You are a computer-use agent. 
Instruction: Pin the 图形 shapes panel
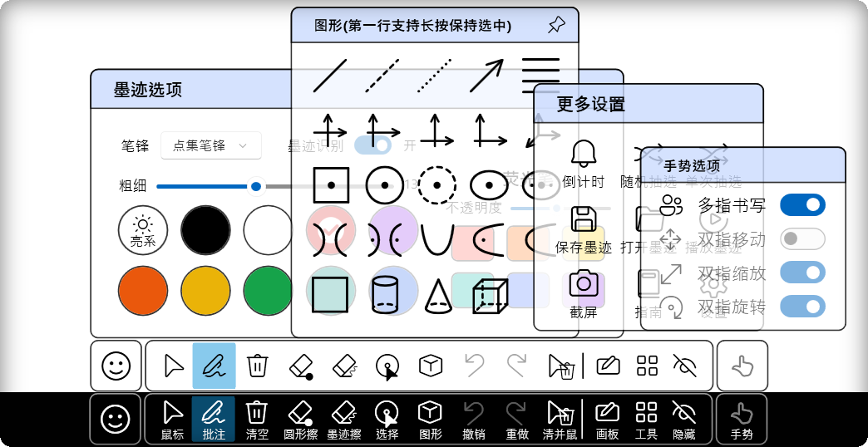click(x=556, y=26)
